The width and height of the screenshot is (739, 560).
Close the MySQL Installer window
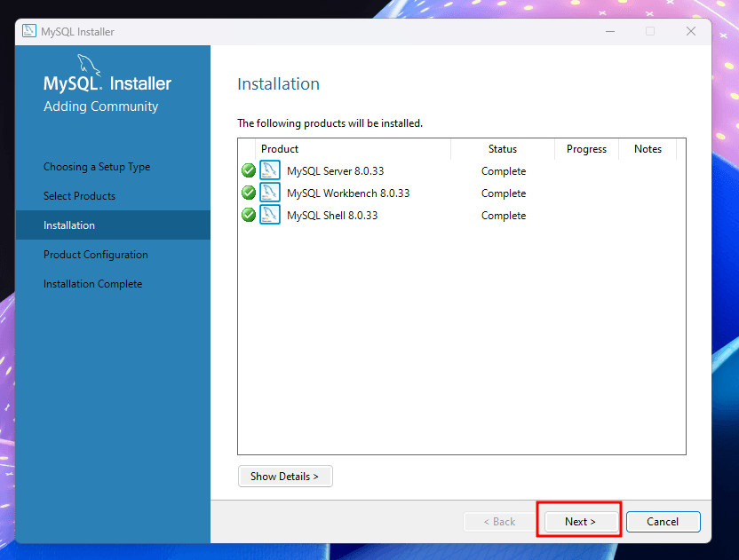[691, 32]
